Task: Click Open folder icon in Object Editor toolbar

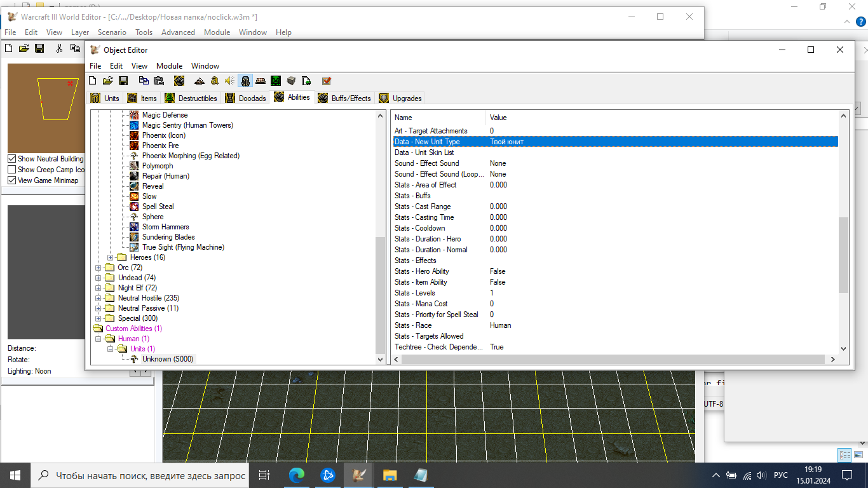Action: click(108, 81)
